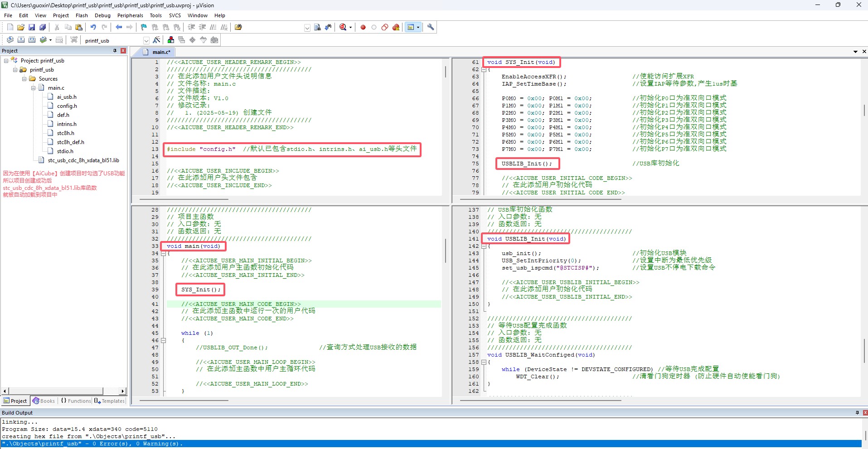The width and height of the screenshot is (868, 449).
Task: Pin the Build Output panel
Action: tap(857, 413)
